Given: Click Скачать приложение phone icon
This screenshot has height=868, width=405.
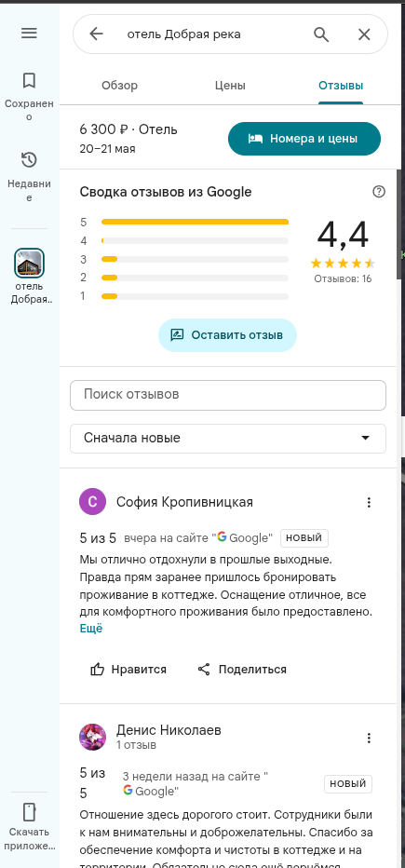Looking at the screenshot, I should coord(29,812).
